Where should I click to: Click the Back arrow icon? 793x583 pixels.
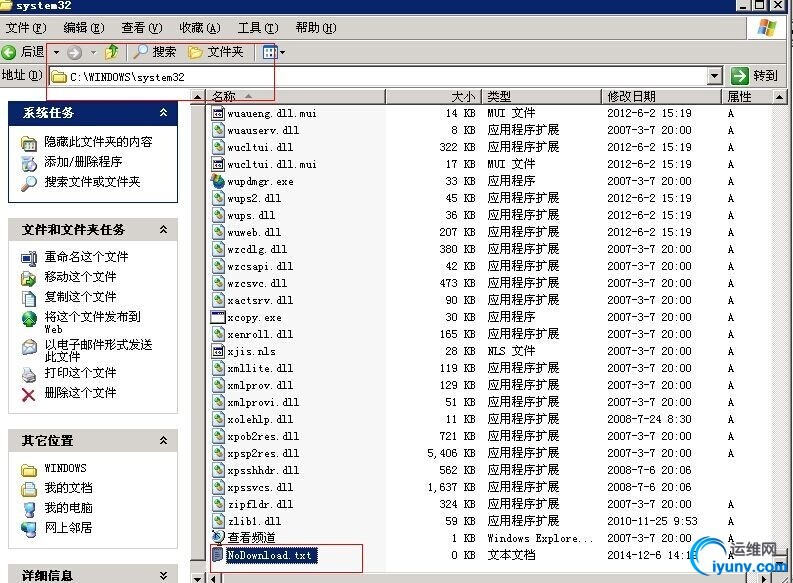pos(9,52)
